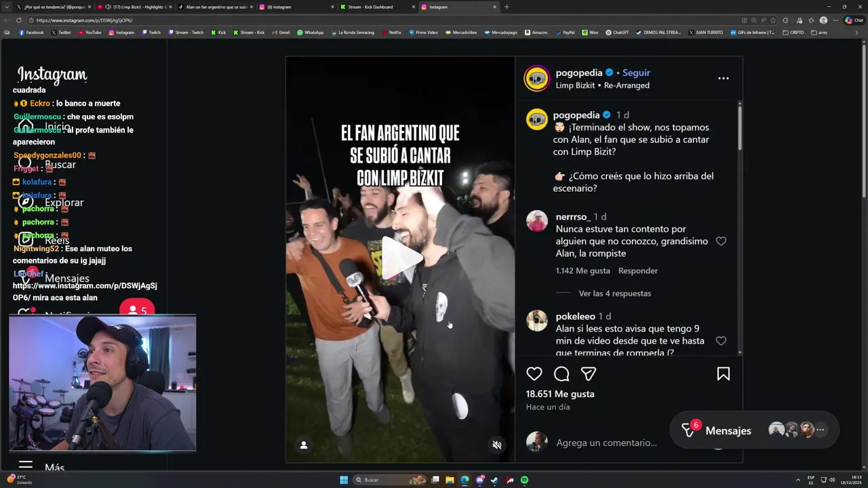
Task: Expand the CRIPTO bookmarks folder
Action: click(x=793, y=33)
